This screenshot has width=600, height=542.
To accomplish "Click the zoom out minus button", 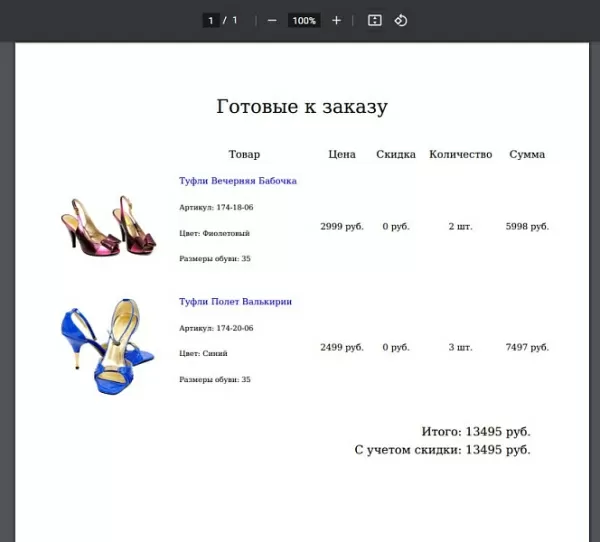I will (272, 20).
